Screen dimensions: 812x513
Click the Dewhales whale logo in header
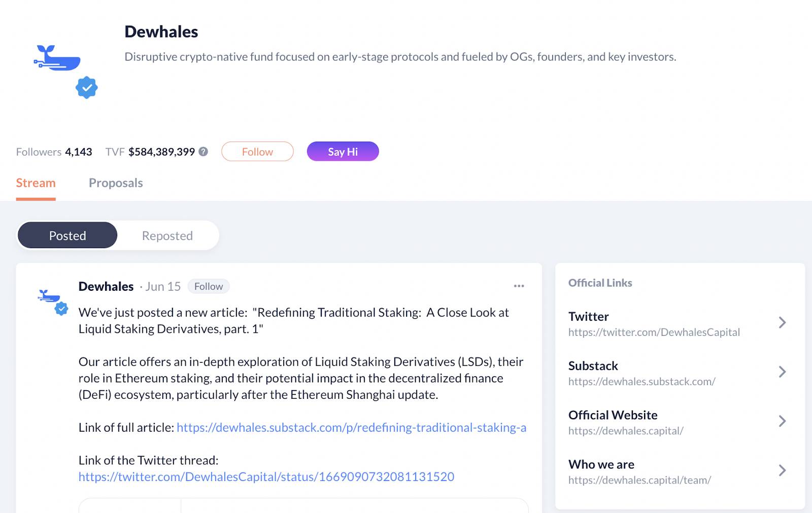point(57,58)
